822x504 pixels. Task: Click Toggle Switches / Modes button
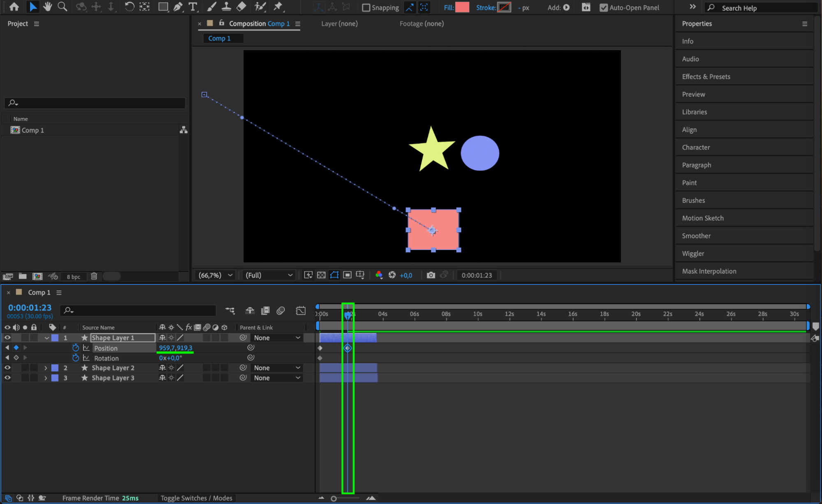tap(196, 498)
